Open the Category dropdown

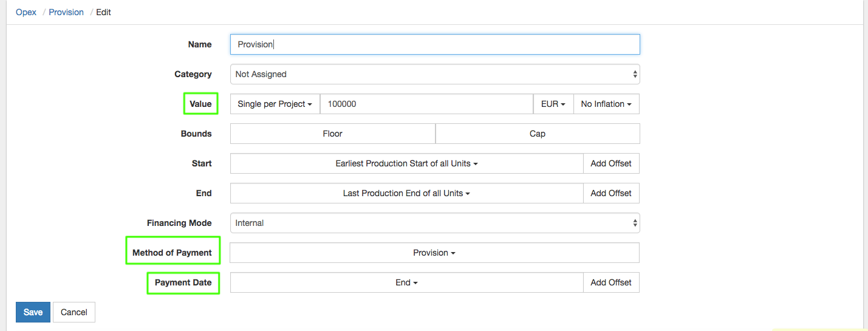pyautogui.click(x=434, y=74)
